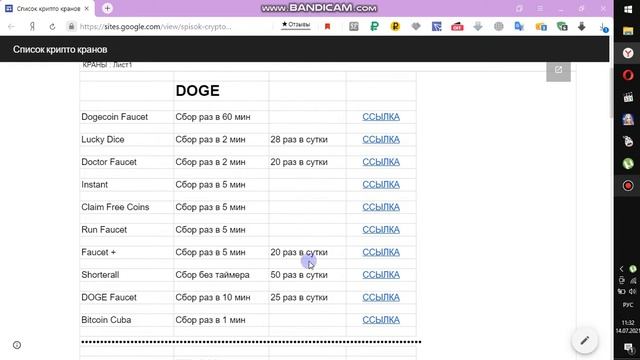Open the ССЫЛКА link for Faucet +
Viewport: 640px width, 360px height.
381,252
